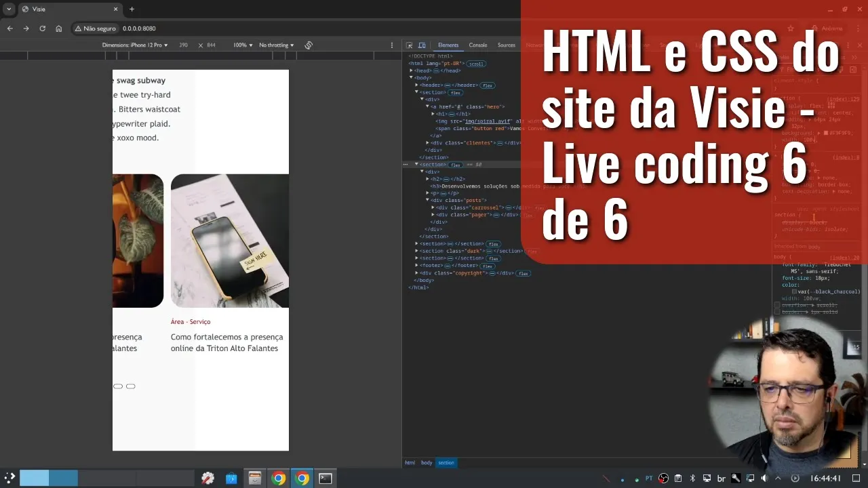
Task: Expand the head element node
Action: click(x=411, y=70)
